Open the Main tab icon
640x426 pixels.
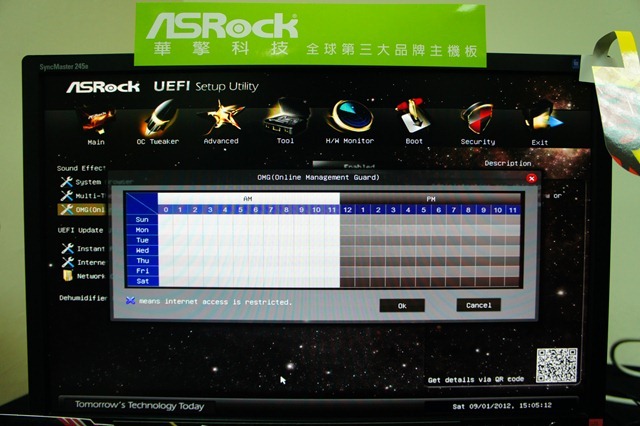(x=96, y=121)
